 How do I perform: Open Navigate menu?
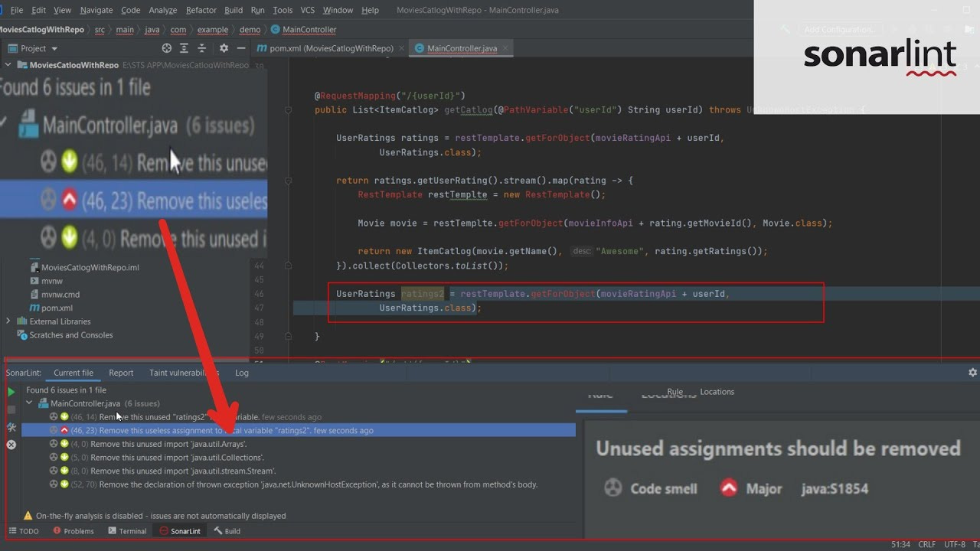(96, 10)
